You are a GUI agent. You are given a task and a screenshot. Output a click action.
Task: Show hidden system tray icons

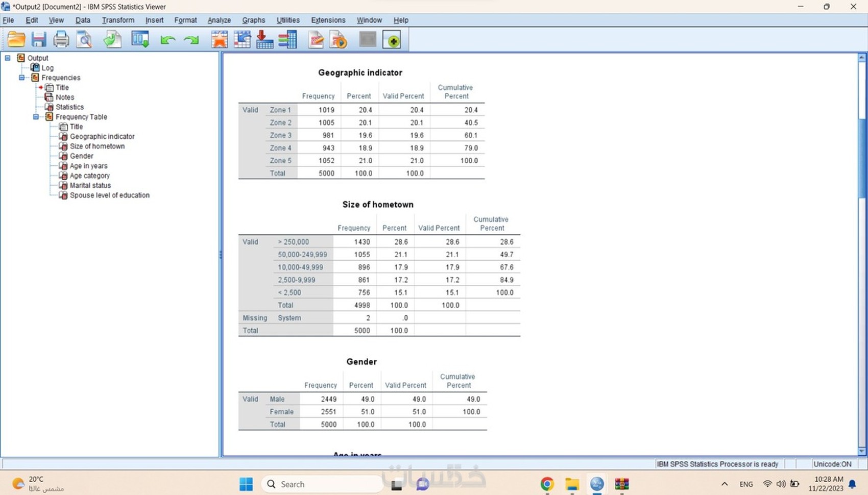(725, 484)
